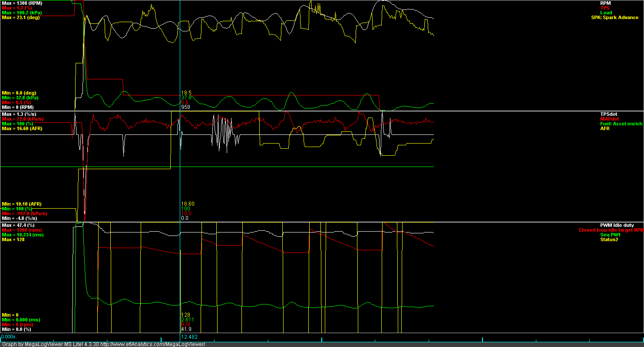Image resolution: width=644 pixels, height=347 pixels.
Task: Select SPK: Spark Advance legend label
Action: pos(614,17)
